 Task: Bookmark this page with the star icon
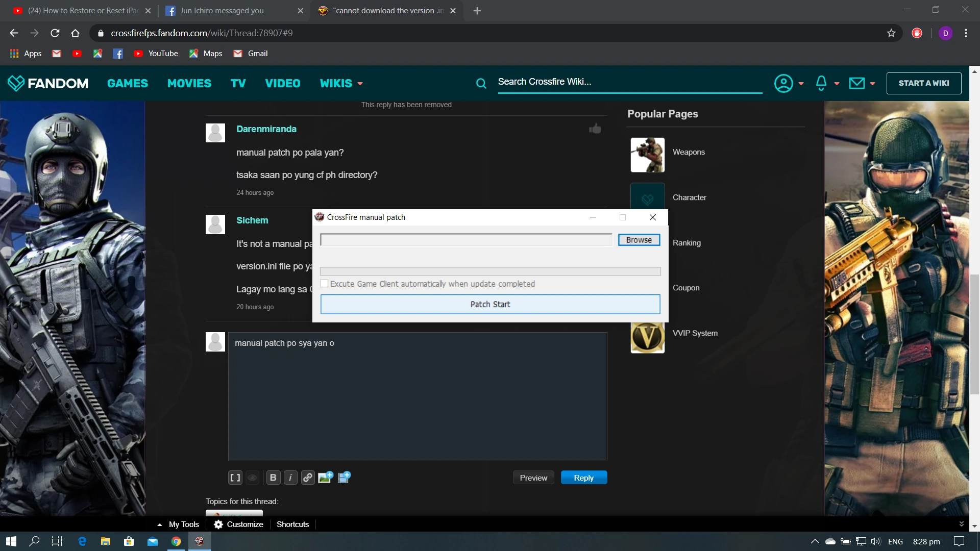coord(891,33)
